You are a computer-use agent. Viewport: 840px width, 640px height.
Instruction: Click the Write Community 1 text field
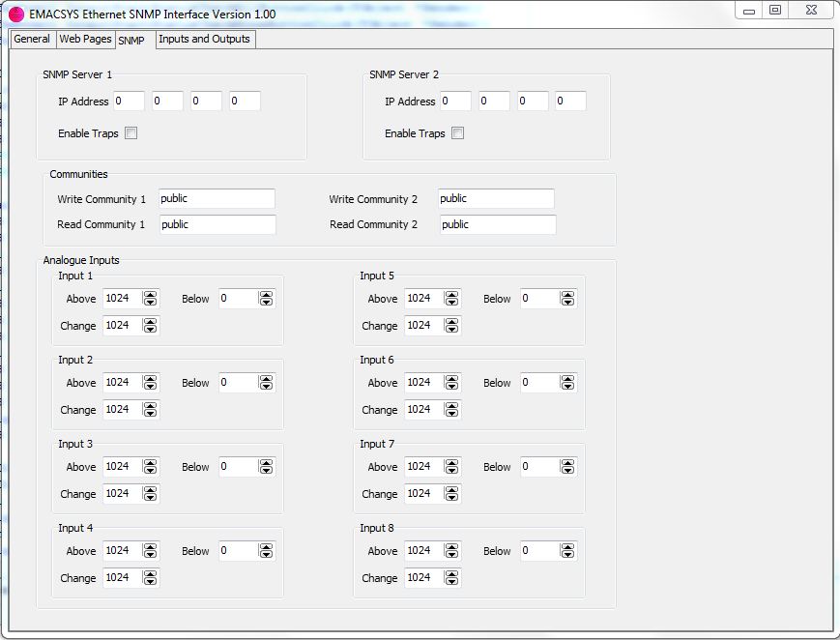[217, 199]
